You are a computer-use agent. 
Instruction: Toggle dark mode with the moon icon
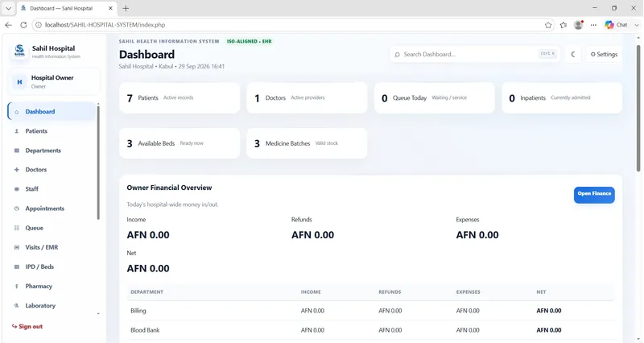click(x=573, y=54)
